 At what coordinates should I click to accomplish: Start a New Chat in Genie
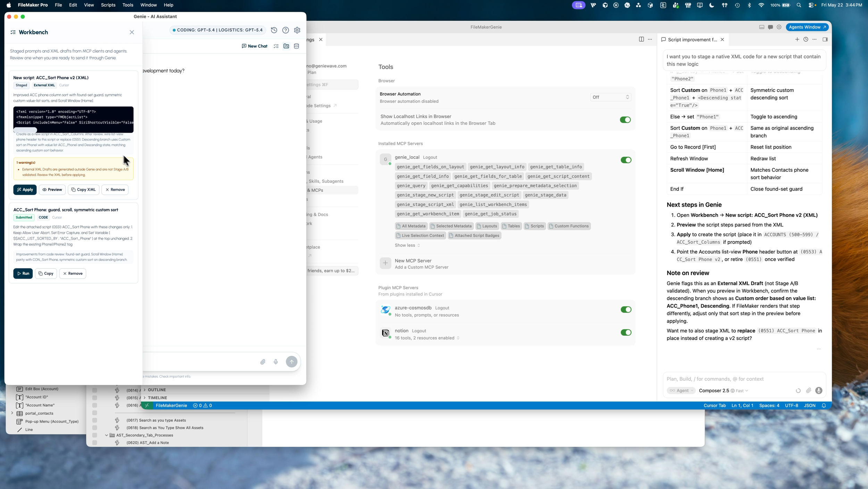[x=254, y=46]
